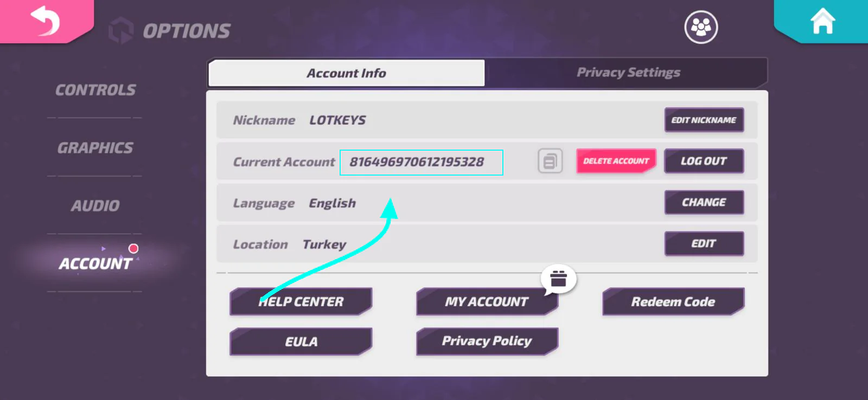Edit the Turkey location setting
Image resolution: width=868 pixels, height=400 pixels.
point(704,243)
